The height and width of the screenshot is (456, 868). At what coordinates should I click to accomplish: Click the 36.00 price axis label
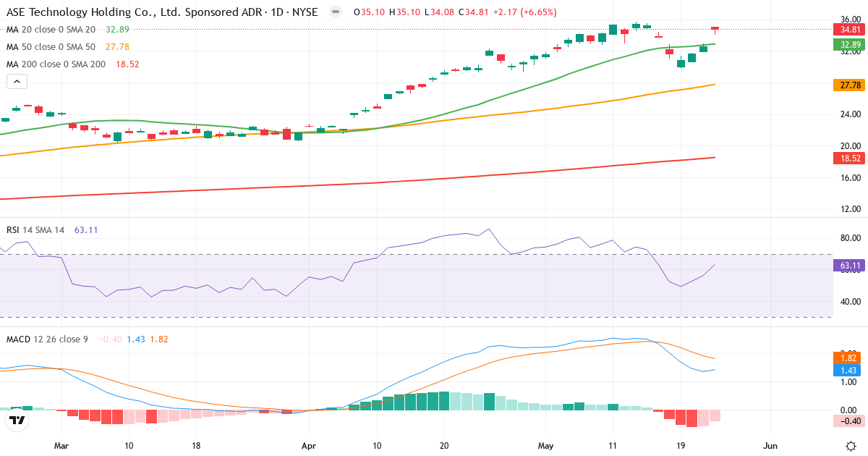(851, 20)
